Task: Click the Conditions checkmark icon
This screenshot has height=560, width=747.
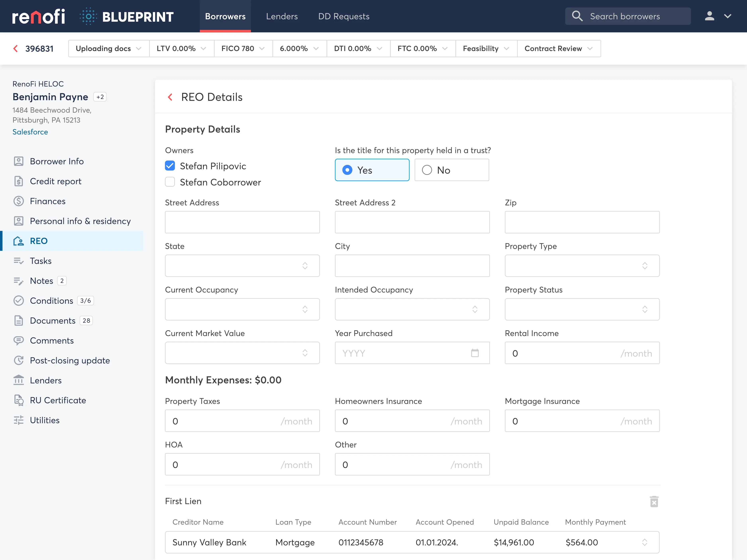Action: pos(19,301)
